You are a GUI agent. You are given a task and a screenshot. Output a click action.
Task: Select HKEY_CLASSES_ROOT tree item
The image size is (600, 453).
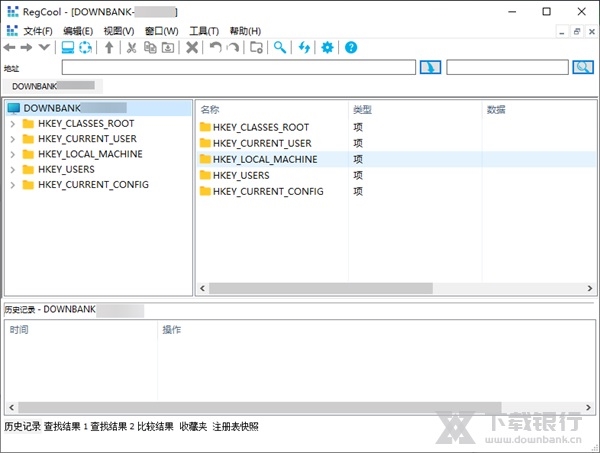pyautogui.click(x=86, y=124)
